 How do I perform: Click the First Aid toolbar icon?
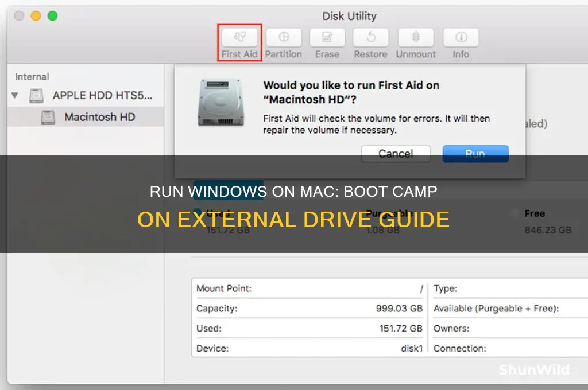click(x=239, y=37)
